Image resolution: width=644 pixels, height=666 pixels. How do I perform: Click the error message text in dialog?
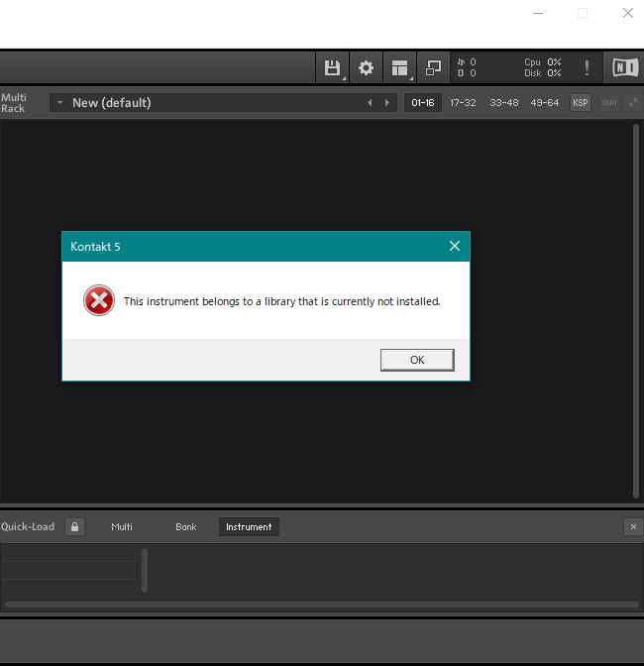tap(282, 301)
